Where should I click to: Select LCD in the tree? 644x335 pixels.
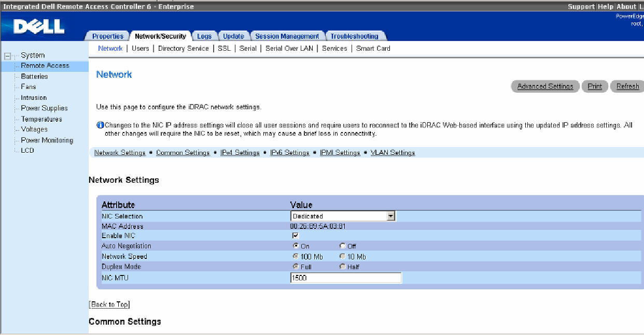27,151
